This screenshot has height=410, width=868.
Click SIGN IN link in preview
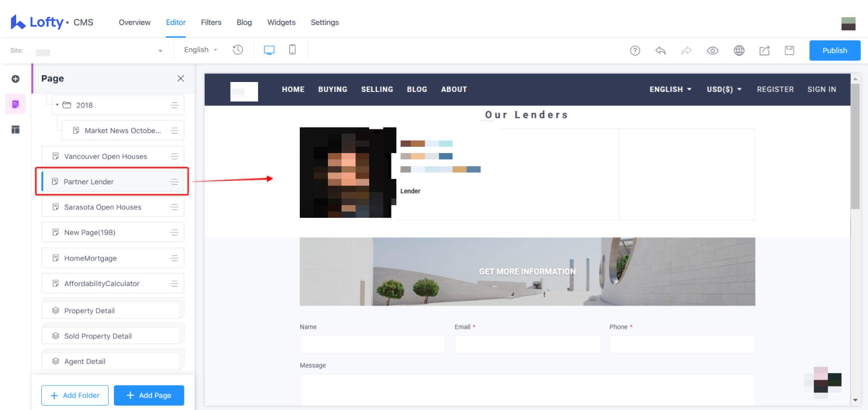point(822,89)
